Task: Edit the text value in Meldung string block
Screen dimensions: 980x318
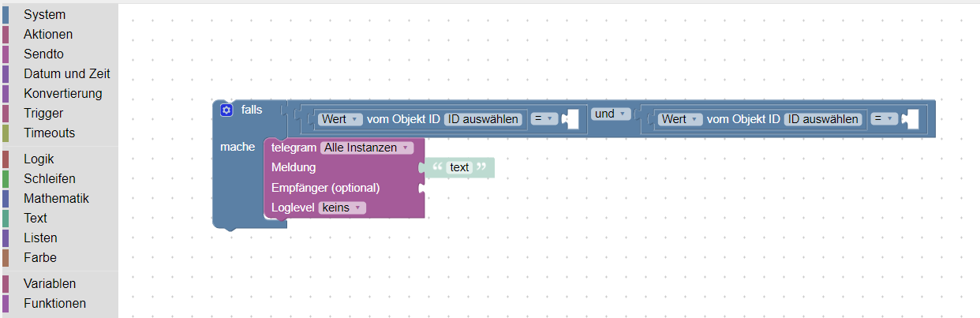Action: [x=459, y=167]
